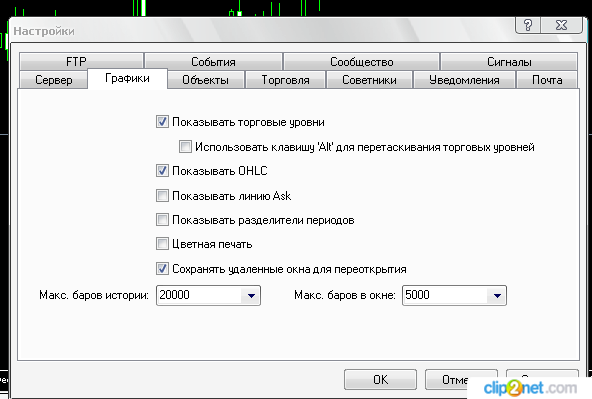Open the Советники tab
592x399 pixels.
tap(369, 80)
